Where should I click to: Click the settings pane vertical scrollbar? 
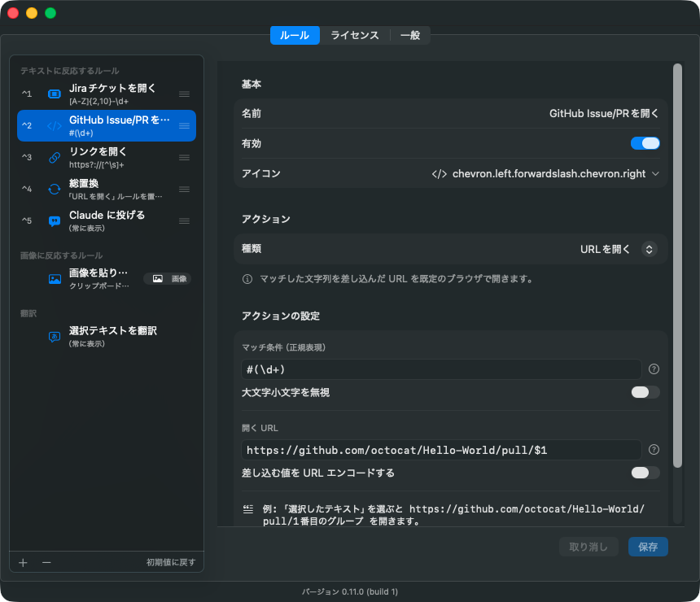click(677, 265)
